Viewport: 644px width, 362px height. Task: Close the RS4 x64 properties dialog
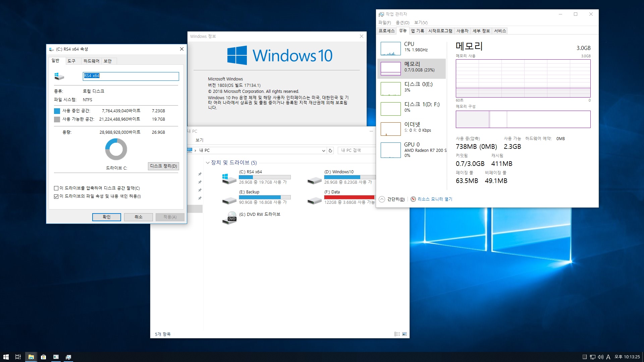pos(182,49)
